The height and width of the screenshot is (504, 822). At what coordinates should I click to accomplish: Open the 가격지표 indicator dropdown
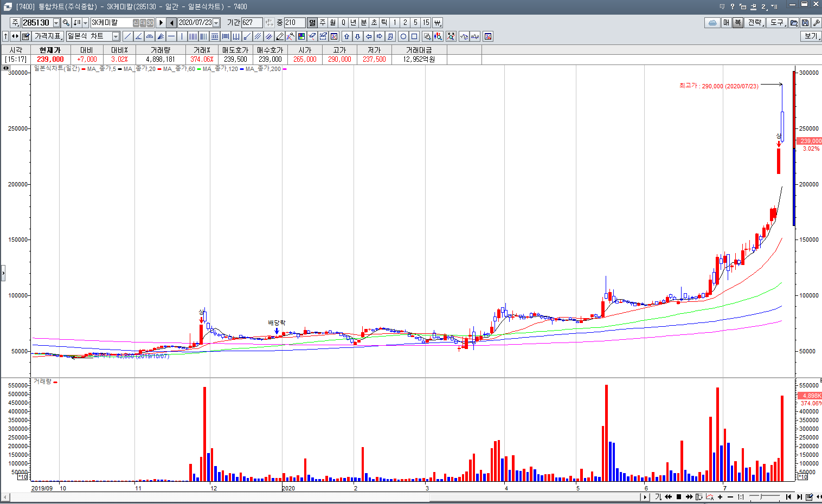[x=48, y=36]
